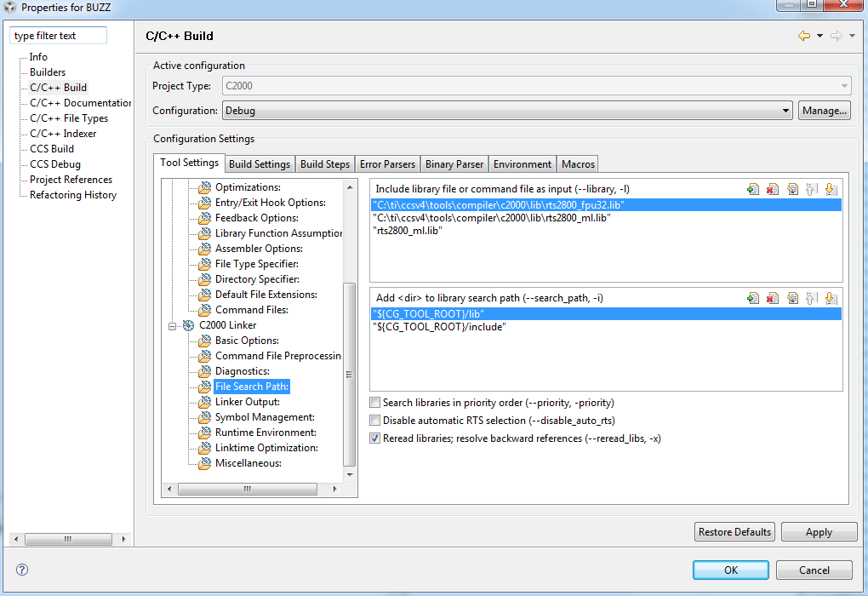Viewport: 868px width, 596px height.
Task: Switch to the Build Steps tab
Action: pyautogui.click(x=325, y=164)
